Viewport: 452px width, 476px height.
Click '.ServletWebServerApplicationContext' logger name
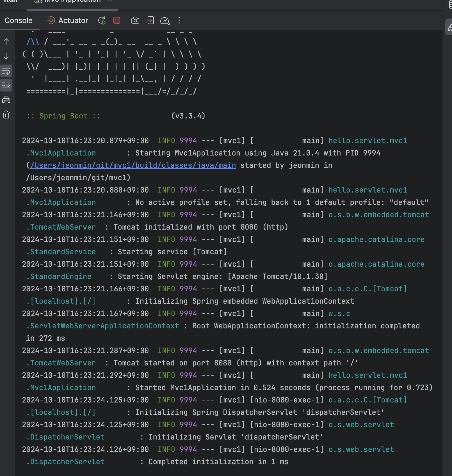[102, 326]
